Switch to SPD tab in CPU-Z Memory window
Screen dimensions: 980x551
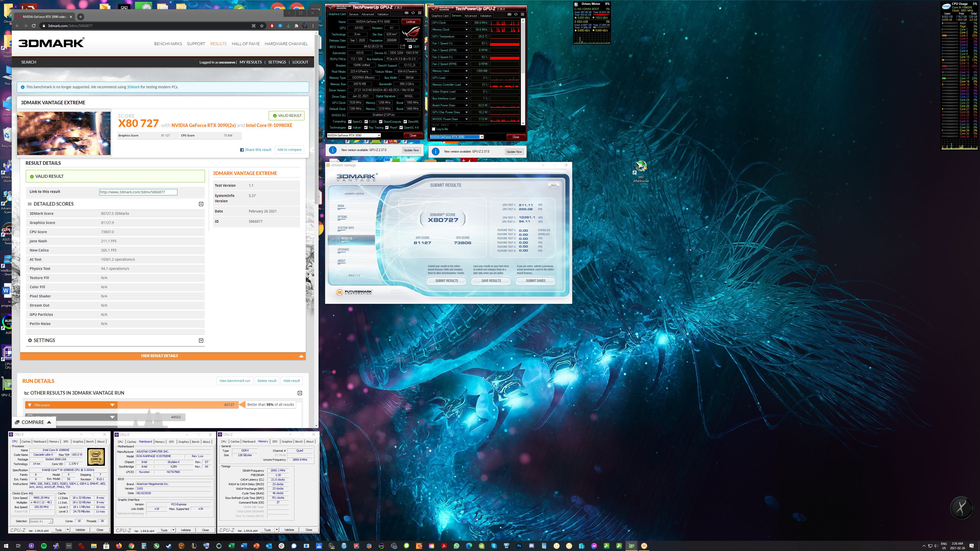[275, 442]
